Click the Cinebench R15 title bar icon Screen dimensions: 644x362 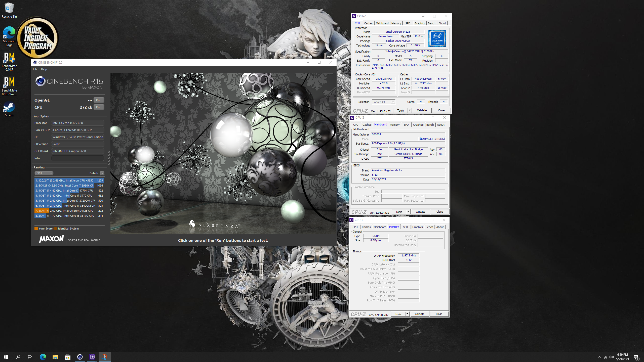tap(35, 63)
